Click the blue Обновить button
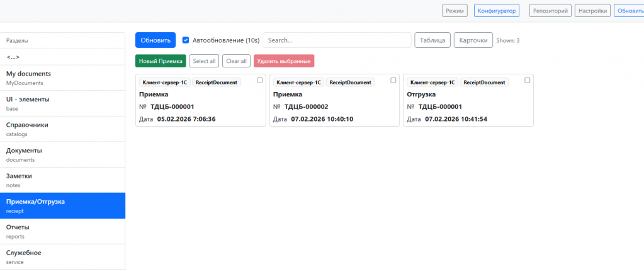 pos(155,40)
